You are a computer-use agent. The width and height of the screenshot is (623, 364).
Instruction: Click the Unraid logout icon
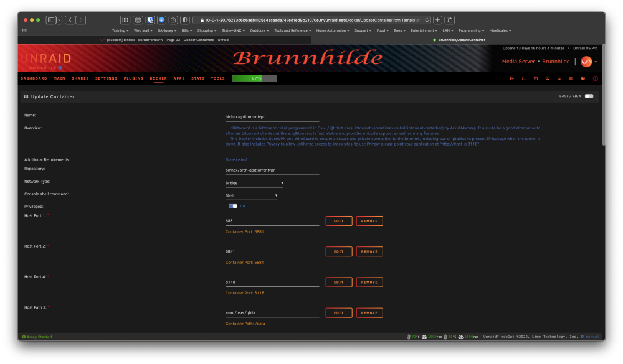[511, 78]
